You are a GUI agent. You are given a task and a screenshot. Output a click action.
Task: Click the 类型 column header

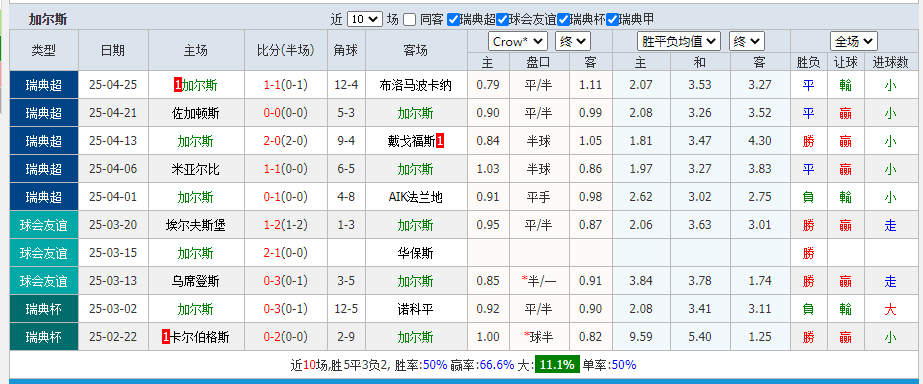(x=44, y=51)
